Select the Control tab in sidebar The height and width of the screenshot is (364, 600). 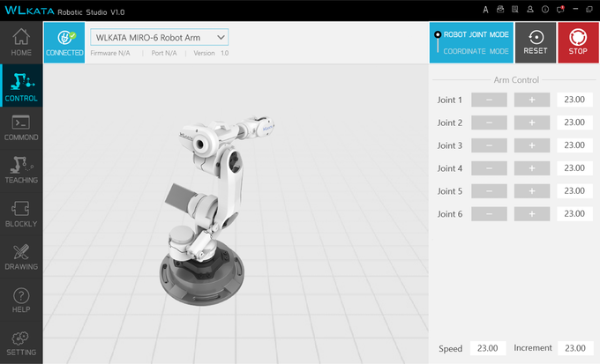[21, 85]
